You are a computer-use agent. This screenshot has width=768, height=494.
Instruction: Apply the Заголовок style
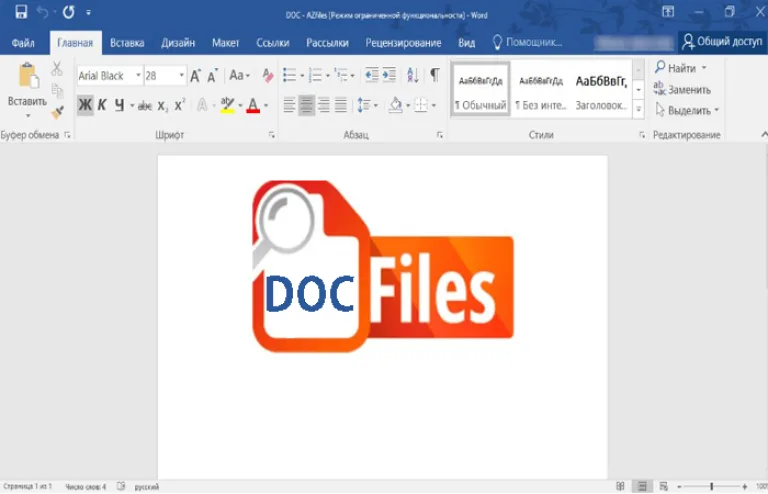pyautogui.click(x=601, y=89)
